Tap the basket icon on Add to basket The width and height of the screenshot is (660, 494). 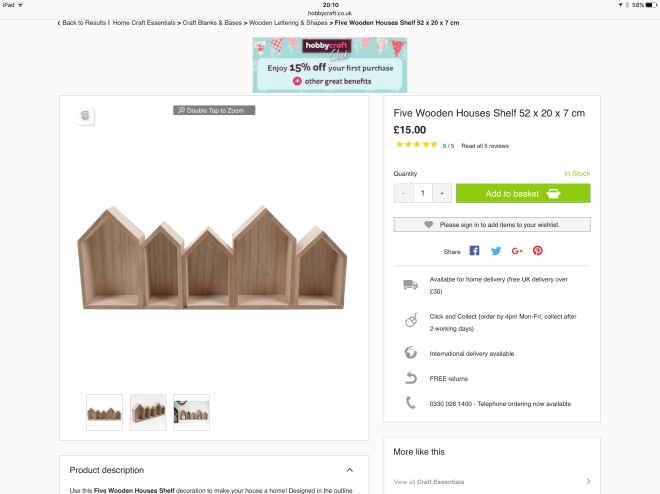click(x=552, y=193)
